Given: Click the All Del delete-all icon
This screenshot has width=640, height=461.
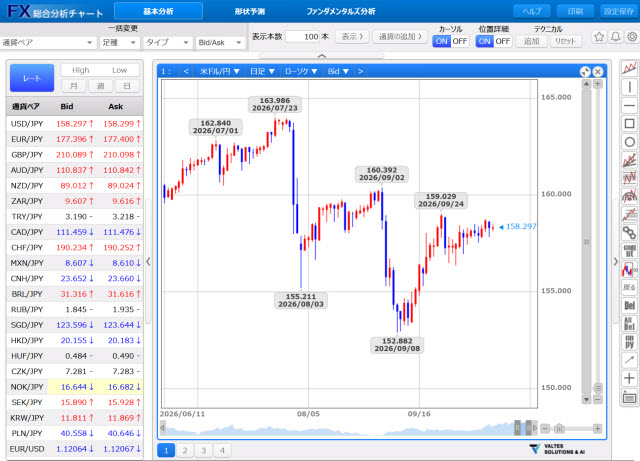Looking at the screenshot, I should [x=629, y=323].
